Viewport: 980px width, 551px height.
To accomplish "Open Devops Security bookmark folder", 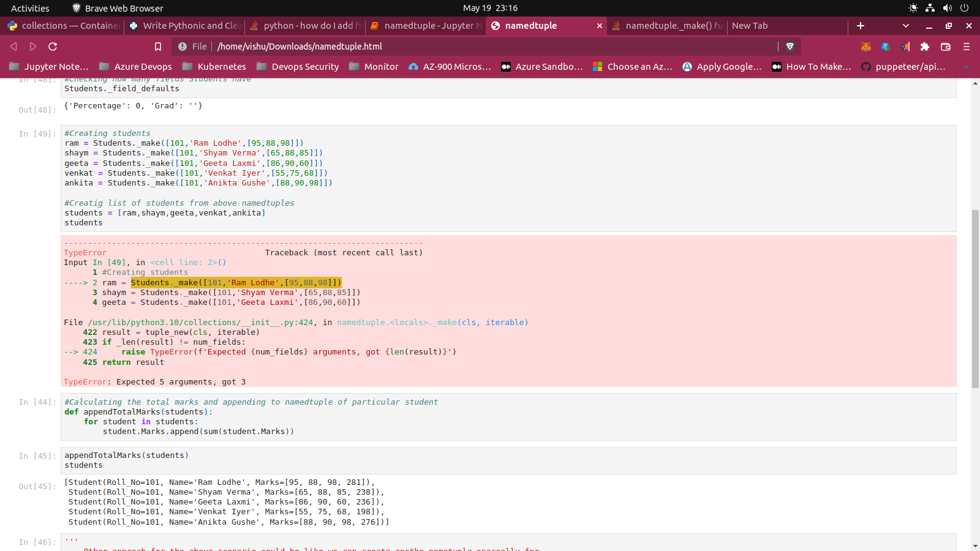I will pyautogui.click(x=298, y=67).
